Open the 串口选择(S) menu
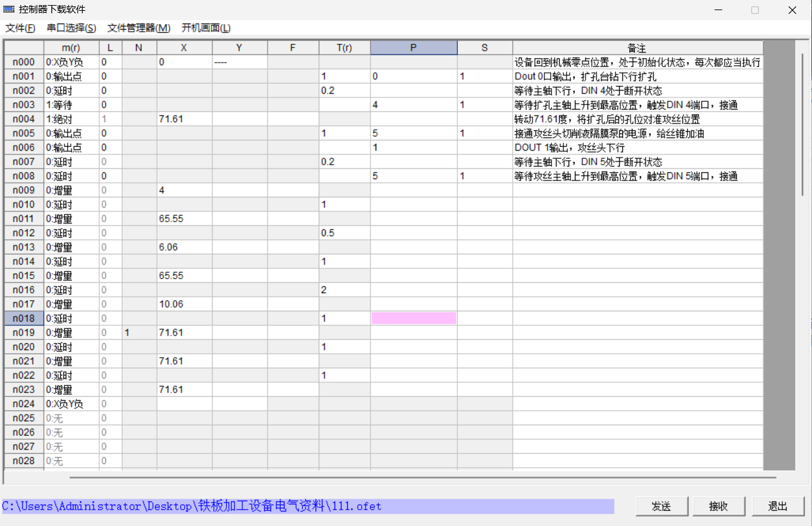Screen dimensions: 812x526 [x=71, y=28]
